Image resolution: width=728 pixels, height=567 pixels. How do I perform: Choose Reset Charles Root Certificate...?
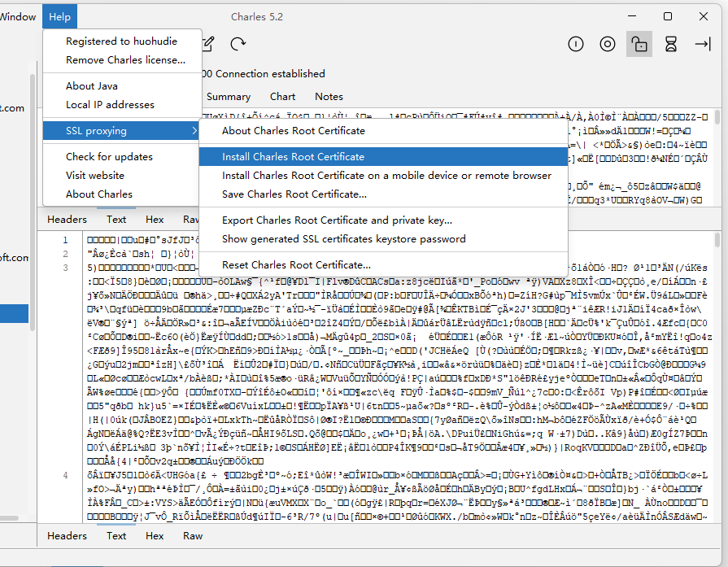pos(383,264)
